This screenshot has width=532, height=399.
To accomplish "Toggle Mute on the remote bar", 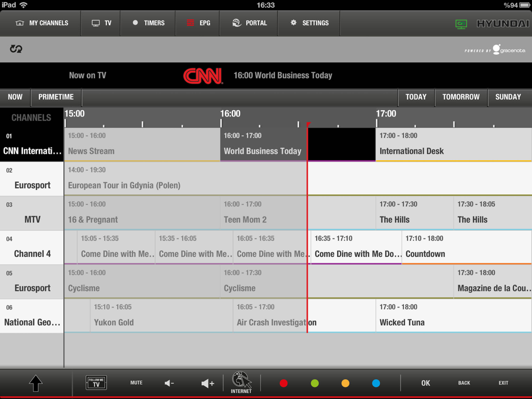I will [136, 383].
